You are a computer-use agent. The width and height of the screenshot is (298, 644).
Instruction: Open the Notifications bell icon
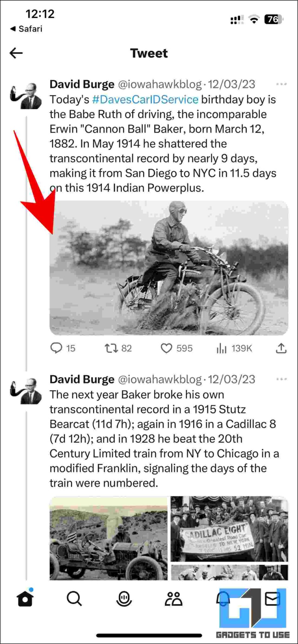click(223, 598)
